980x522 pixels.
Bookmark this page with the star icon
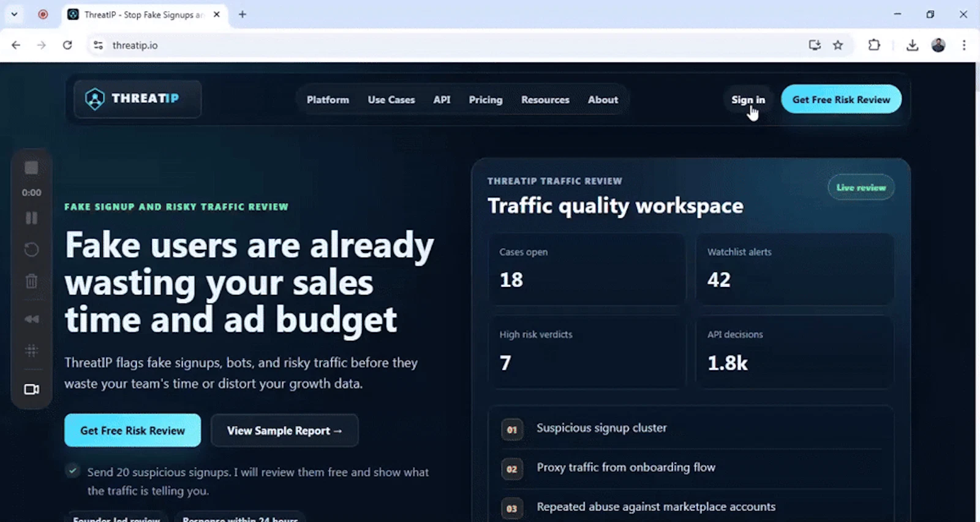point(838,45)
